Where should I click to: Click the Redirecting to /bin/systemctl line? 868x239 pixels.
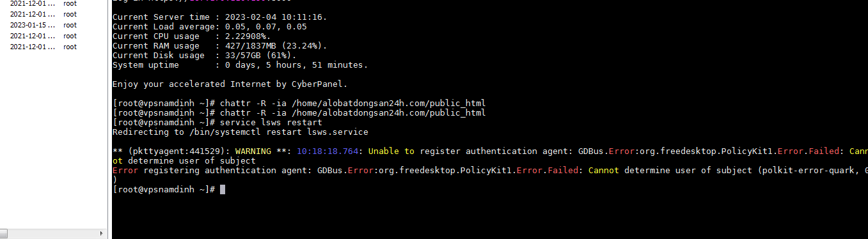[240, 132]
